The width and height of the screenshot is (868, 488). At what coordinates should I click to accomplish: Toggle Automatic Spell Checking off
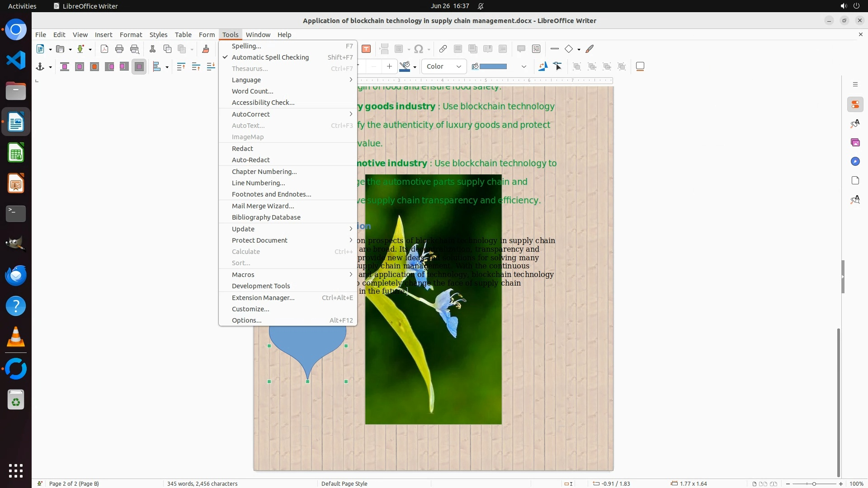tap(270, 57)
